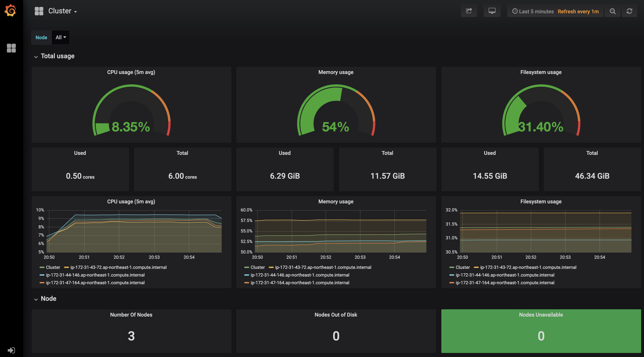644x357 pixels.
Task: Open the Cluster dashboard picker dropdown
Action: click(x=62, y=11)
